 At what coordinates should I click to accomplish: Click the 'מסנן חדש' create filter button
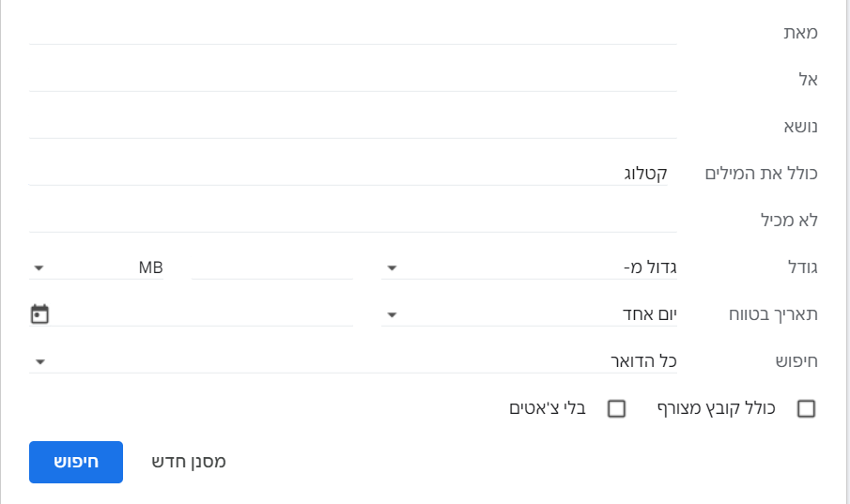tap(189, 462)
